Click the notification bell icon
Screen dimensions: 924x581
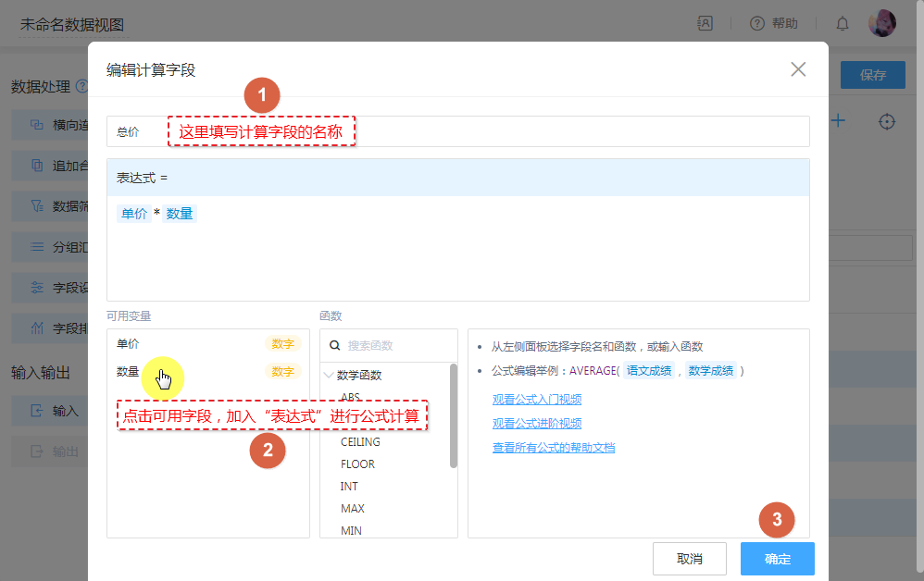[x=843, y=24]
